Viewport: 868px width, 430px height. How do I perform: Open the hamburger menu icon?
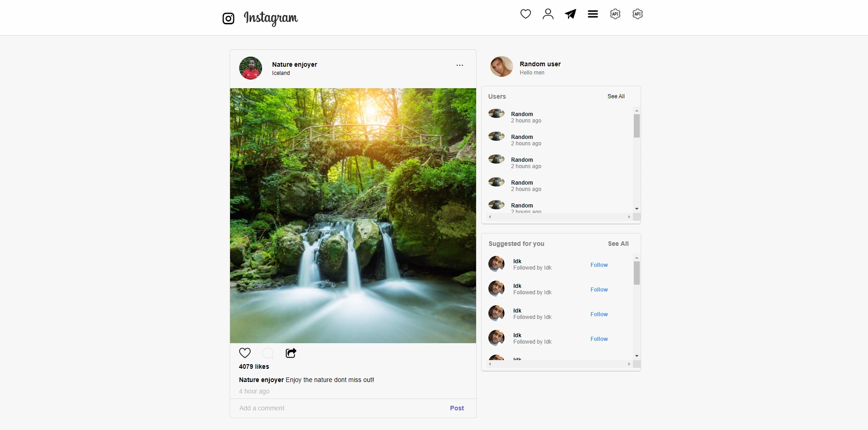point(593,14)
